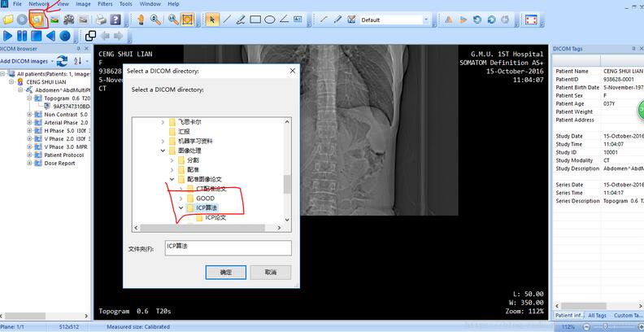644x332 pixels.
Task: Click the scan DICOM directory icon
Action: tap(37, 20)
